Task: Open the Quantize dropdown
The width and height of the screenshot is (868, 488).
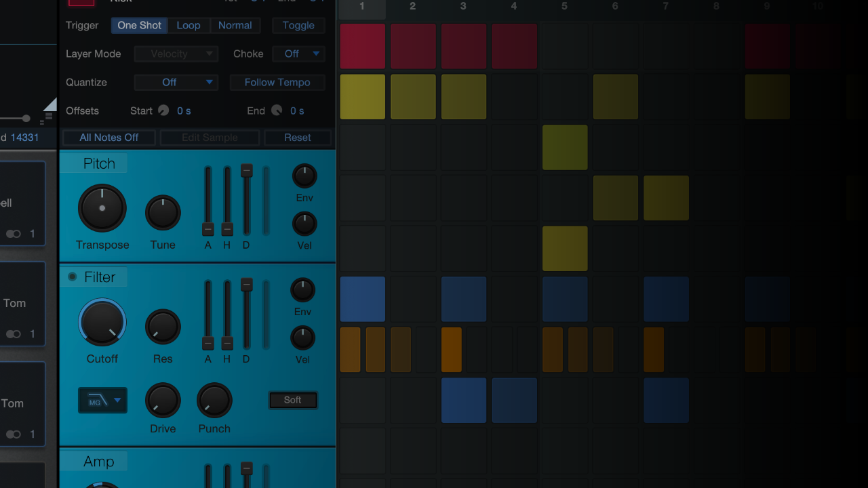Action: tap(176, 82)
